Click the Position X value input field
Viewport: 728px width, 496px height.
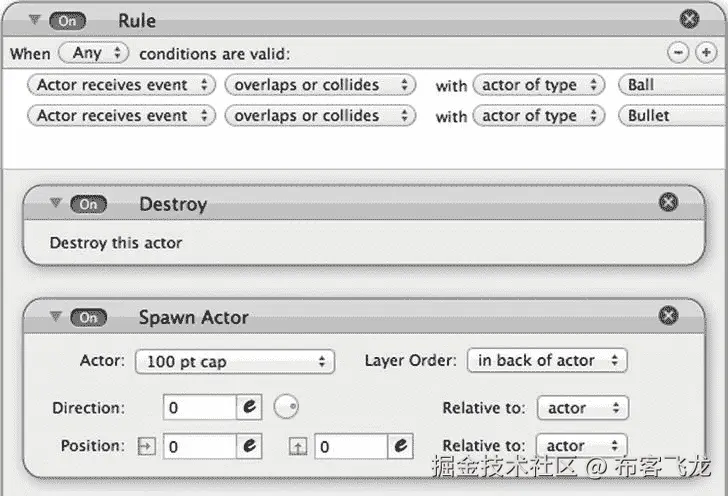tap(200, 446)
